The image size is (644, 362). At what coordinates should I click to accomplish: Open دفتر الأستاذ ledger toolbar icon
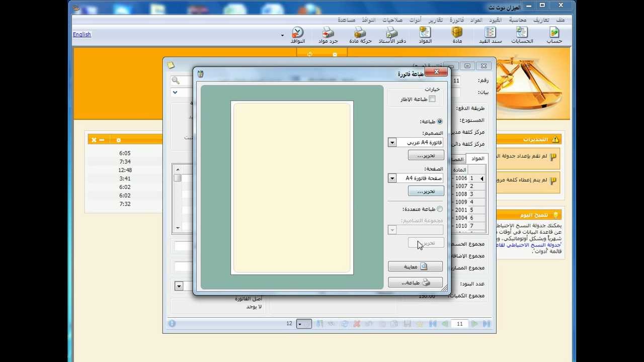pyautogui.click(x=392, y=35)
